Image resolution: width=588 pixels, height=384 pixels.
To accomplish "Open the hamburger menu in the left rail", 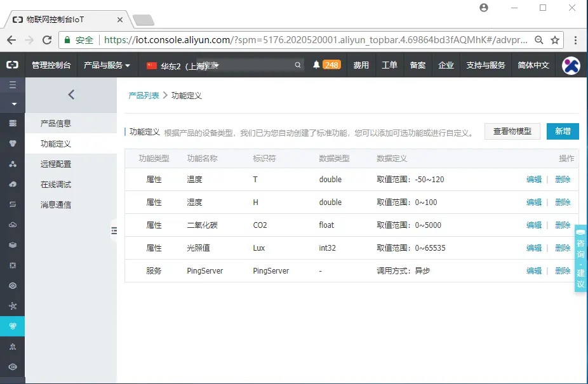I will click(x=13, y=85).
